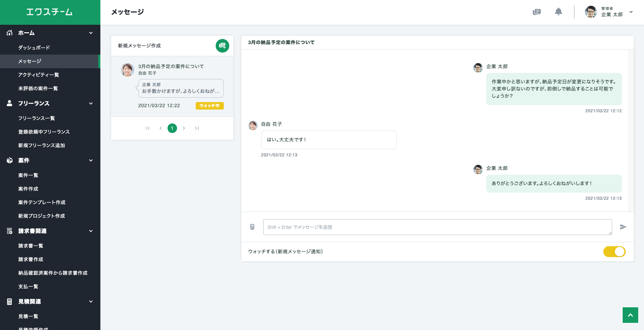Screen dimensions: 644x330
Task: Click the green new message compose icon
Action: tap(222, 46)
